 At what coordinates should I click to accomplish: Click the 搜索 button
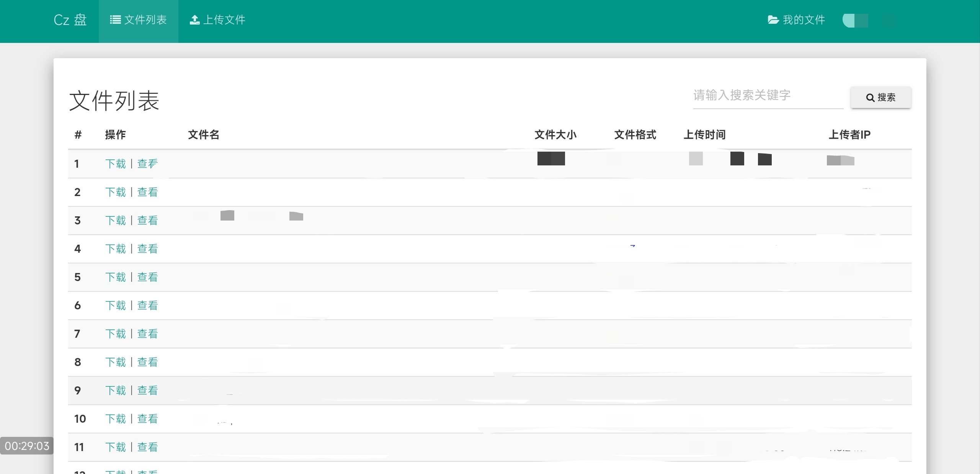tap(881, 98)
